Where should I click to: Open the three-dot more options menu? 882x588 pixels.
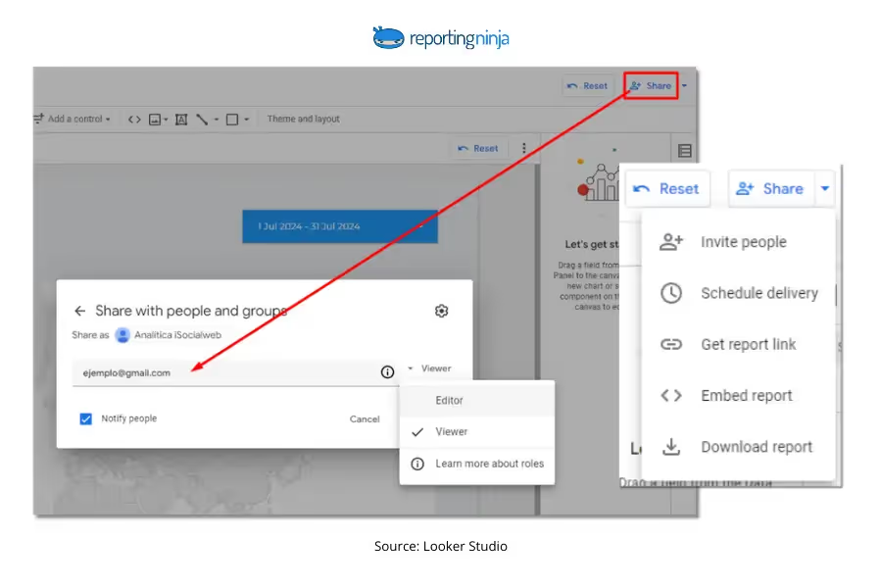(524, 148)
